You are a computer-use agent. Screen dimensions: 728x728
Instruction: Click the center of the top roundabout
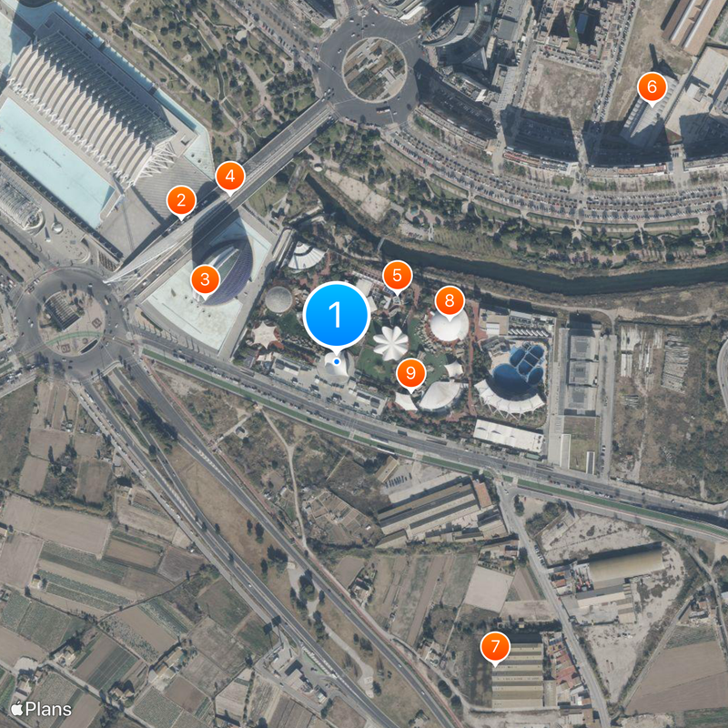[x=374, y=70]
